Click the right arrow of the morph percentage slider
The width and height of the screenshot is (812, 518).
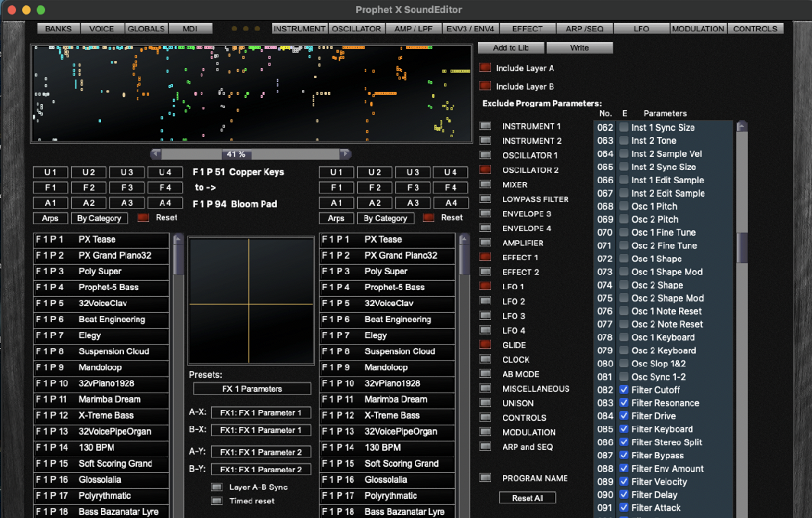pos(345,155)
